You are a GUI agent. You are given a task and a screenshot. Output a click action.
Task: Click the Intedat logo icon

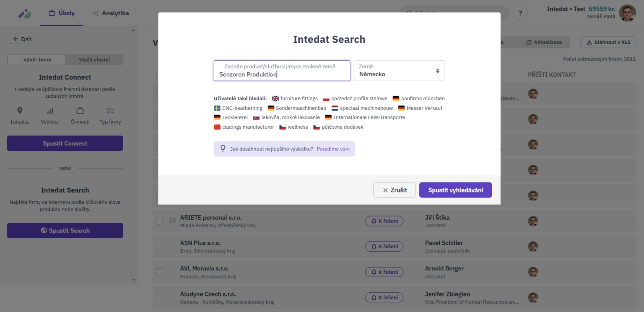[x=25, y=13]
